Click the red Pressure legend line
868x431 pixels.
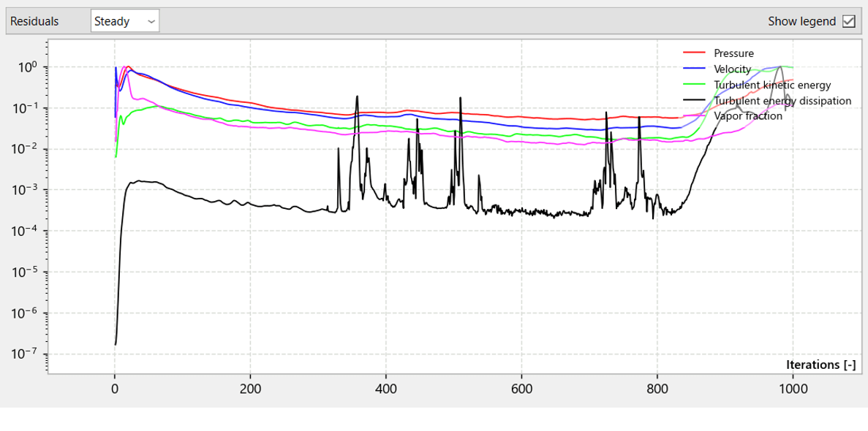click(x=695, y=52)
